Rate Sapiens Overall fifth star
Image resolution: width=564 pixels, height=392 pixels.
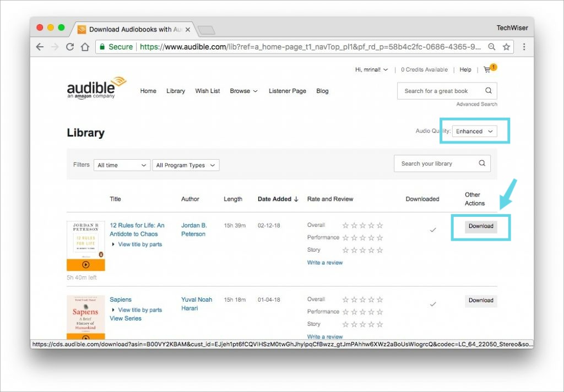tap(380, 300)
